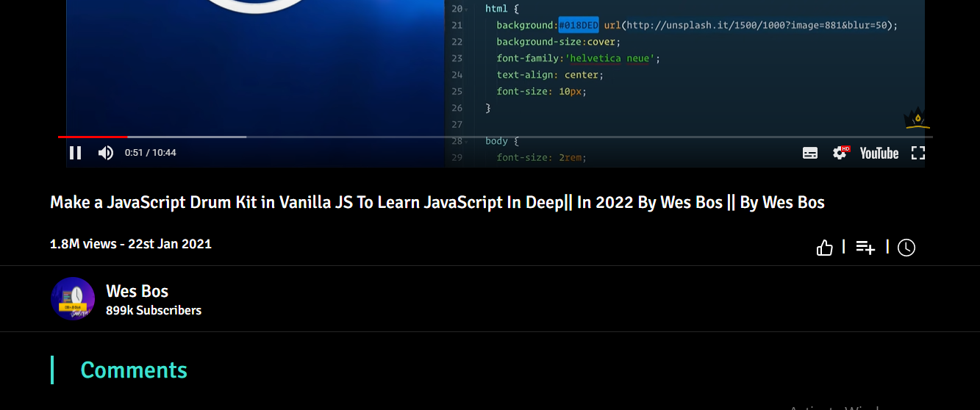
Task: Click the 0:51 / 10:44 time display
Action: pyautogui.click(x=150, y=153)
